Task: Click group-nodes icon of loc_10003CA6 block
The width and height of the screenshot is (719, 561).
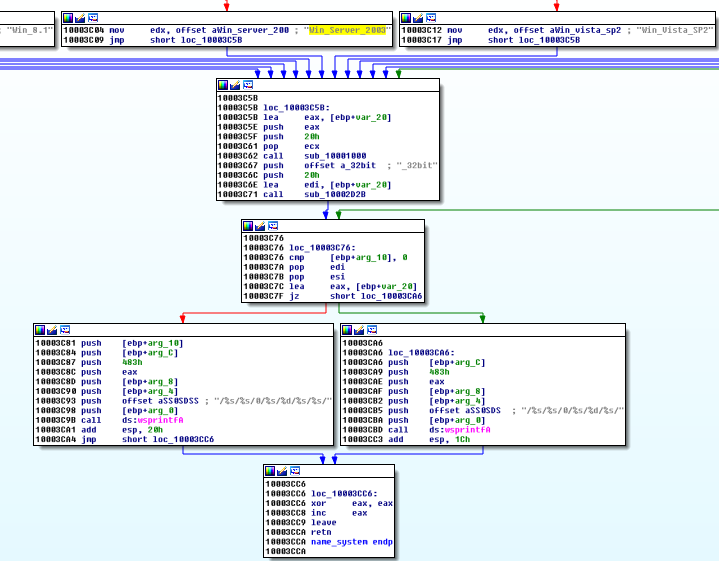Action: (372, 330)
